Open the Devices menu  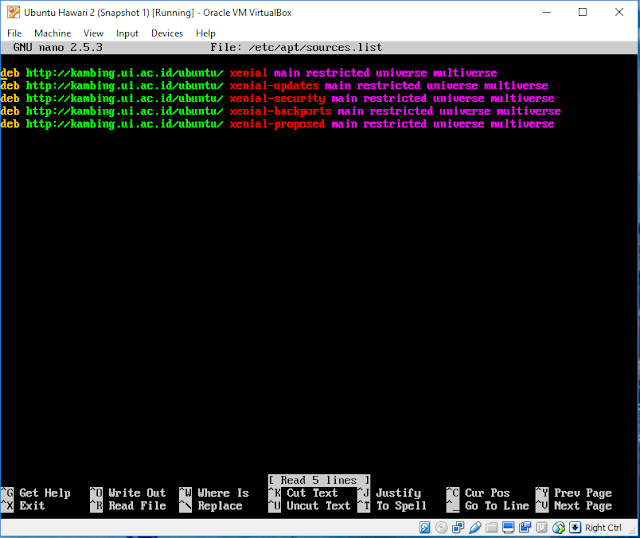point(167,33)
